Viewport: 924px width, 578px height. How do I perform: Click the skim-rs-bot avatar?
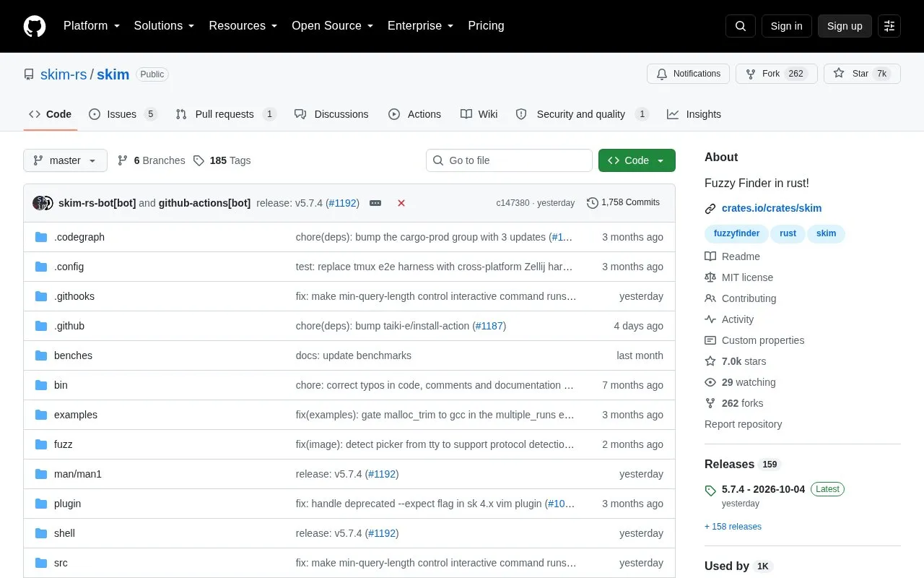[x=40, y=203]
